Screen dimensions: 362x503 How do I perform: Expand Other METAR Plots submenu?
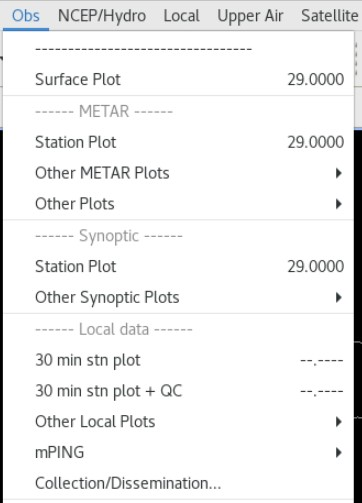[178, 173]
